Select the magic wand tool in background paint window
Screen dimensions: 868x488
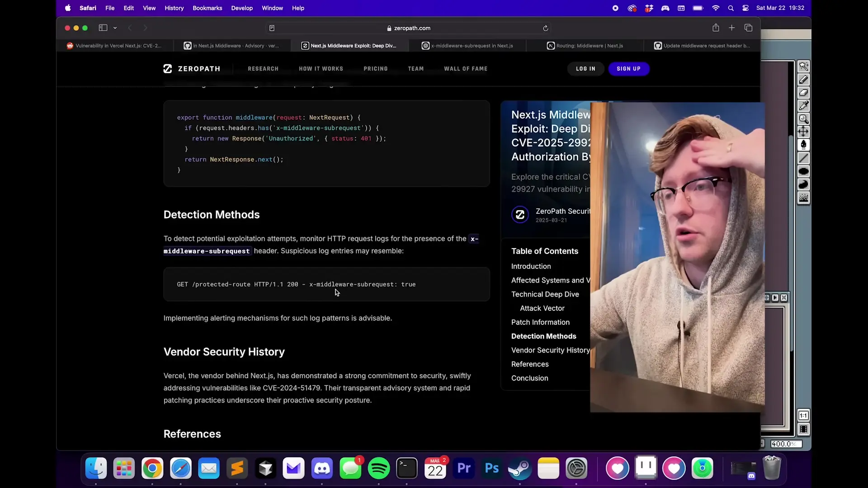pos(803,66)
